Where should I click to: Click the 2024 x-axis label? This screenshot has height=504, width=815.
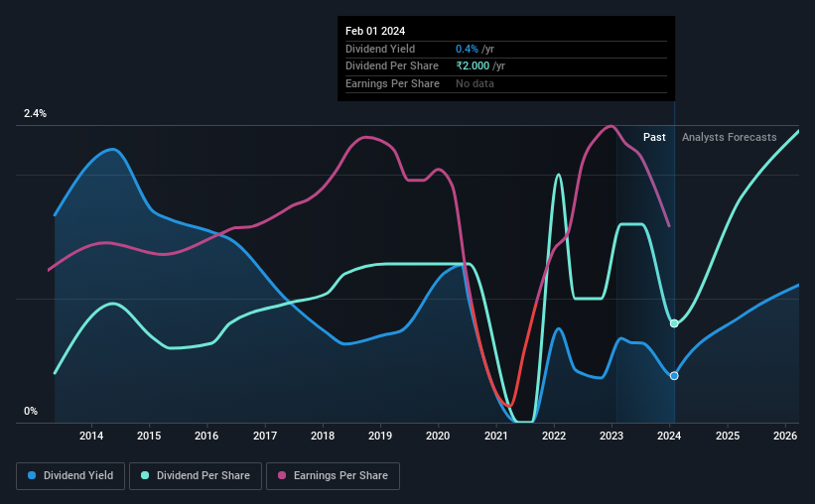(669, 436)
